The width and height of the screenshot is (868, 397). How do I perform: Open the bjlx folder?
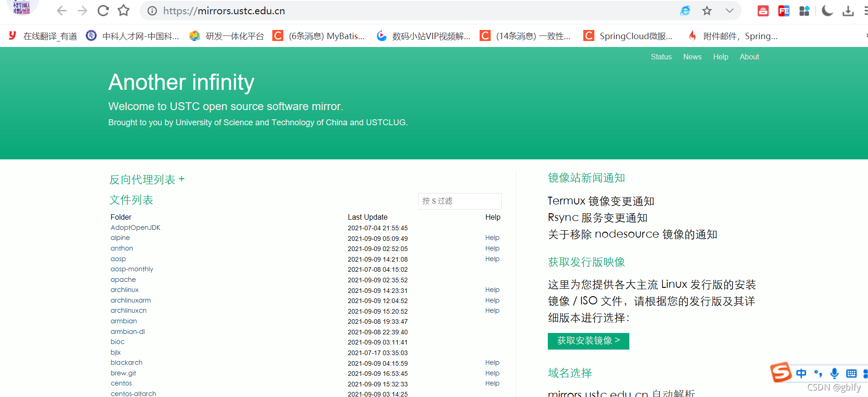116,352
